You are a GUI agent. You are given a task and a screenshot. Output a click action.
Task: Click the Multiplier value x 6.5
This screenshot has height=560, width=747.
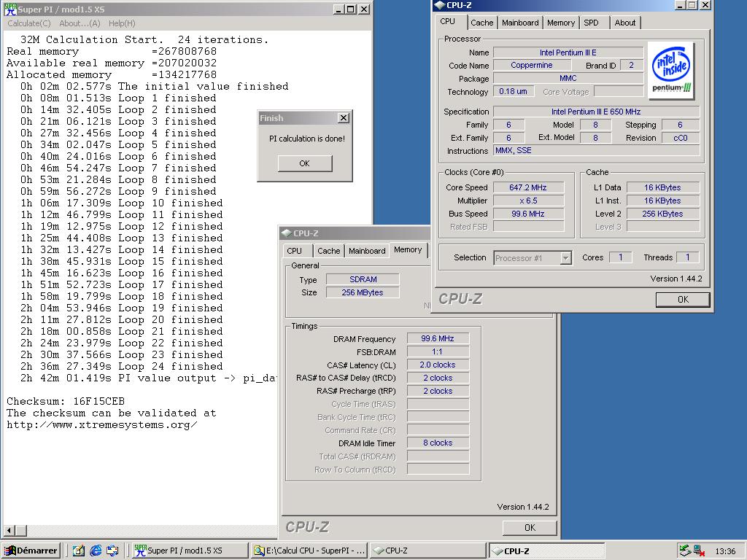(x=528, y=201)
